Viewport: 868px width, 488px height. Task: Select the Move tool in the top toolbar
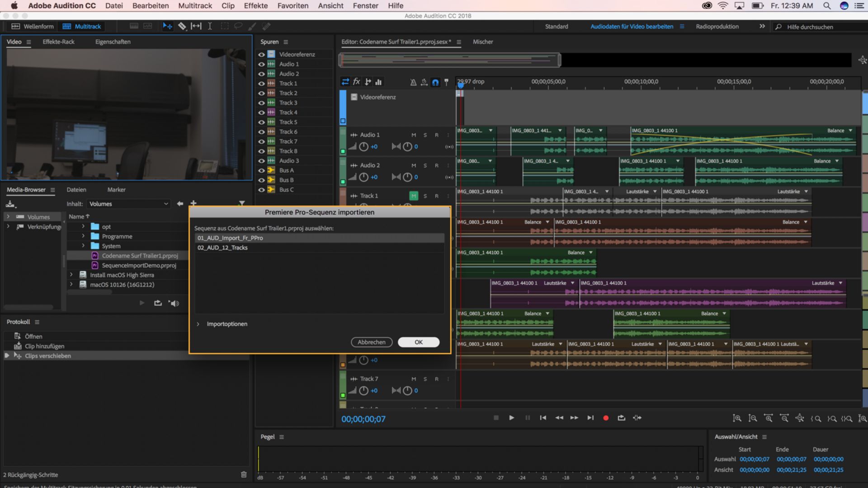click(x=167, y=26)
